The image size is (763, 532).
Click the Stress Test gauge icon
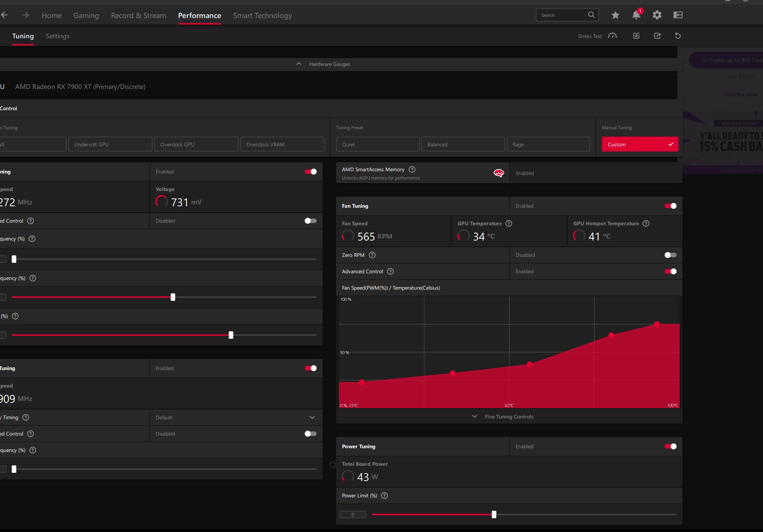[x=612, y=36]
